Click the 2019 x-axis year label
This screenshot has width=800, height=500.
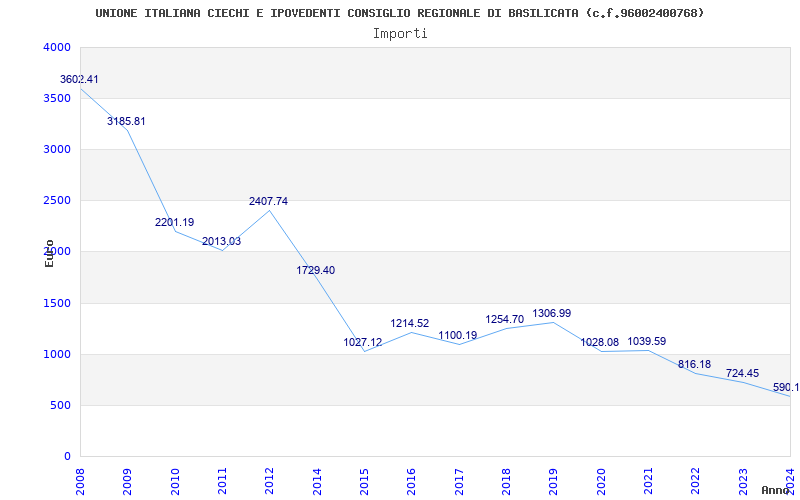(x=553, y=481)
